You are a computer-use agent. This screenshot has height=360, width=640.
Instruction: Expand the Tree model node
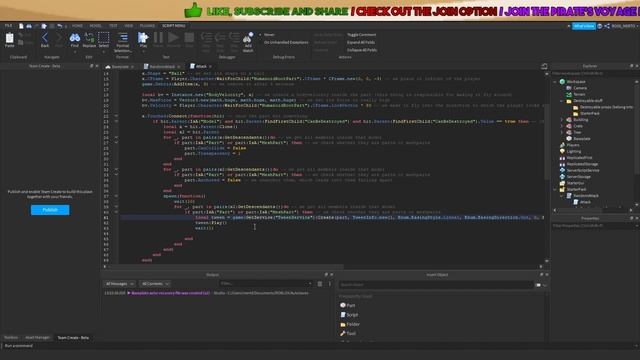[x=562, y=132]
